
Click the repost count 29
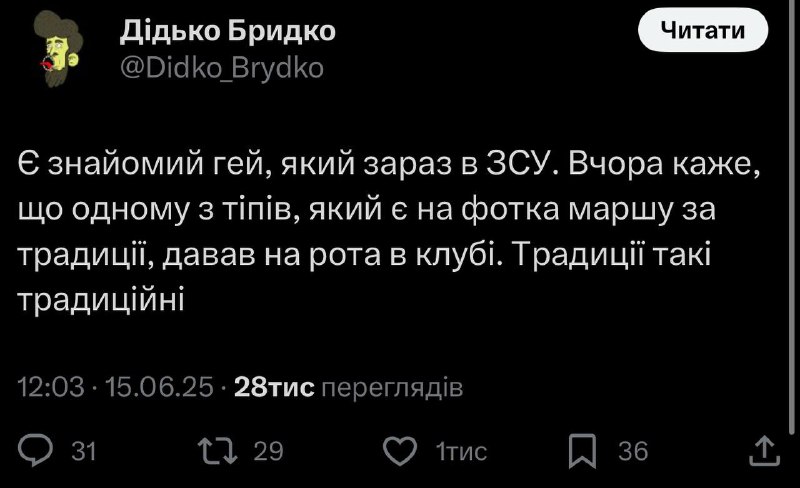268,451
